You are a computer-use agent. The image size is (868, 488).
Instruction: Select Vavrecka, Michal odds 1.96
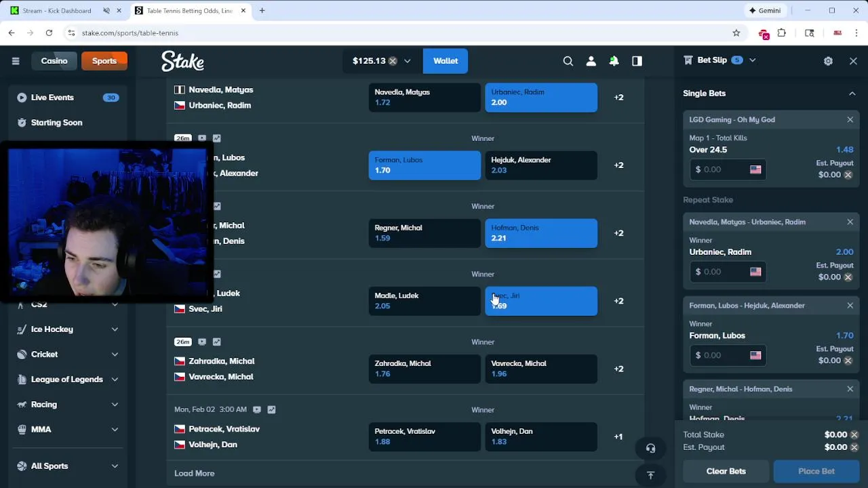click(x=541, y=369)
